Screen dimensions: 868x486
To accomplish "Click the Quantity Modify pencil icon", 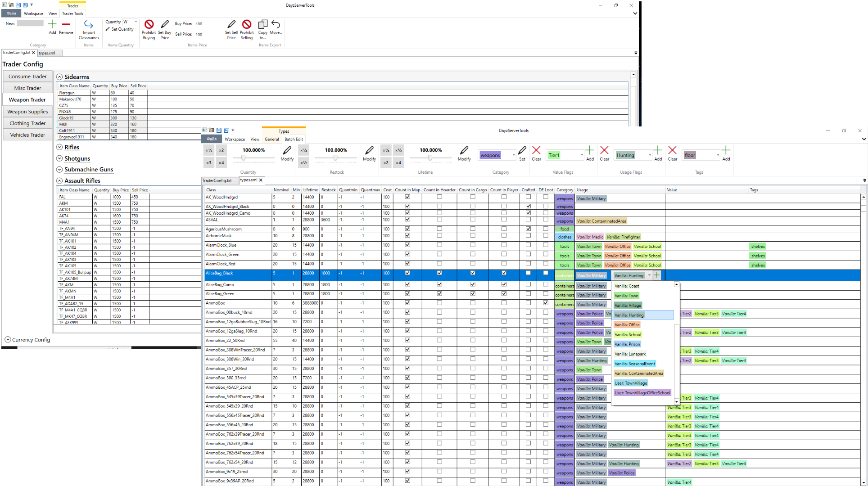I will [x=287, y=151].
